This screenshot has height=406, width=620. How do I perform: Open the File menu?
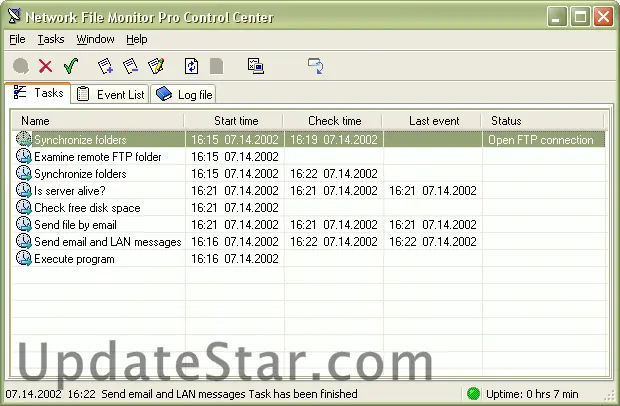click(x=17, y=39)
